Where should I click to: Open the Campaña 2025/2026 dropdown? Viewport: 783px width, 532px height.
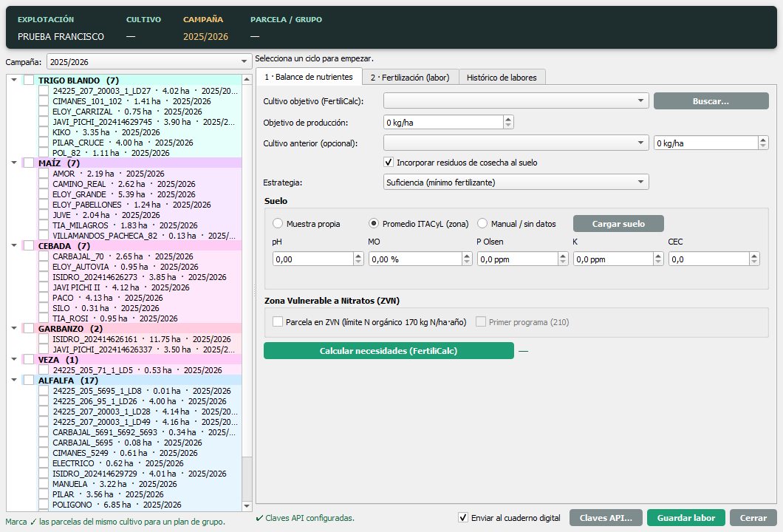coord(149,62)
